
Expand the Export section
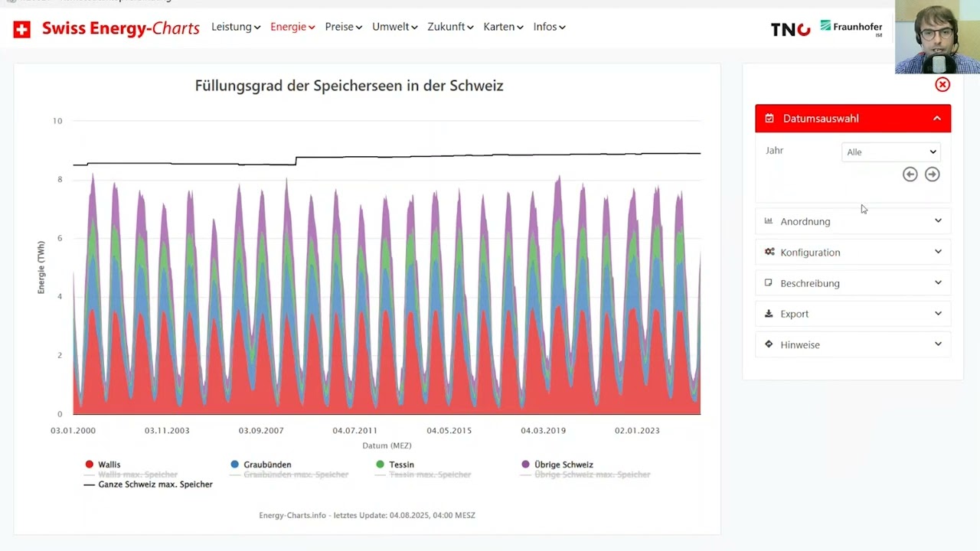[x=853, y=314]
